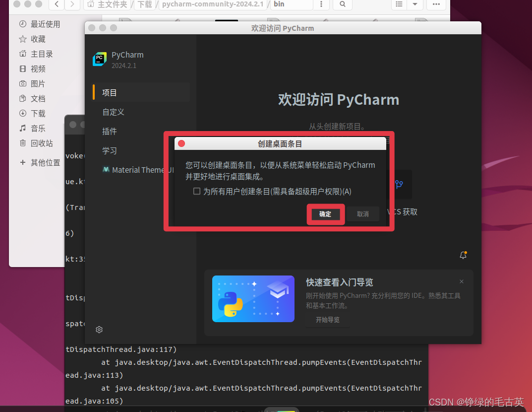Open the file manager more options menu
This screenshot has width=532, height=412.
(x=436, y=4)
